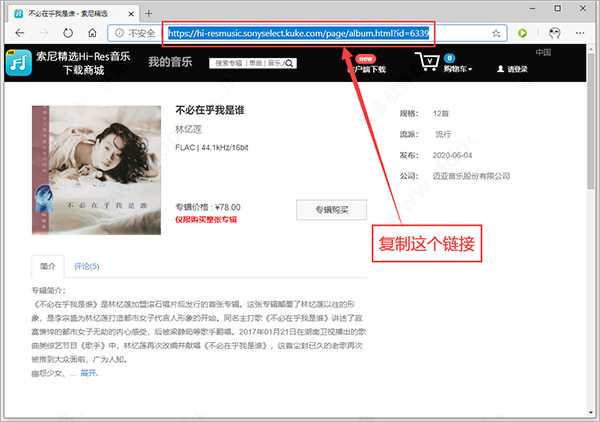Expand the truncated album description

click(89, 372)
